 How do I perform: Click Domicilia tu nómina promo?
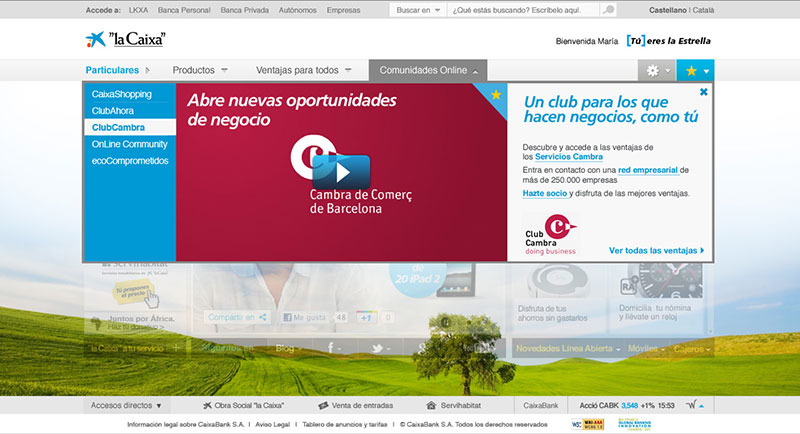pyautogui.click(x=656, y=312)
